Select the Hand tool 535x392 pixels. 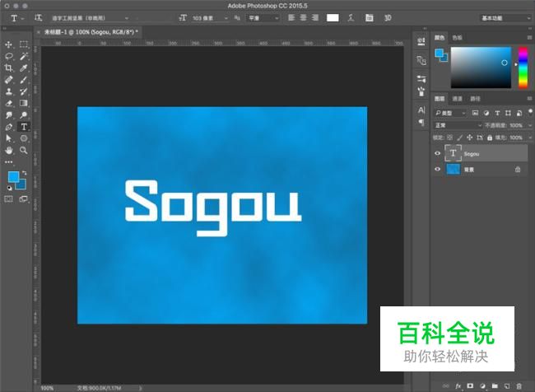click(x=8, y=150)
